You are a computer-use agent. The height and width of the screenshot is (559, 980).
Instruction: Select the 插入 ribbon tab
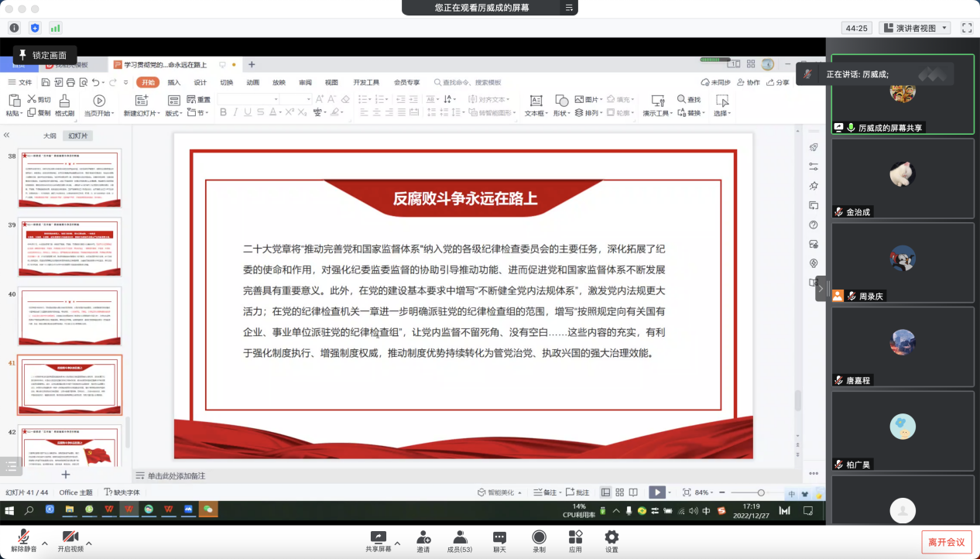(174, 82)
